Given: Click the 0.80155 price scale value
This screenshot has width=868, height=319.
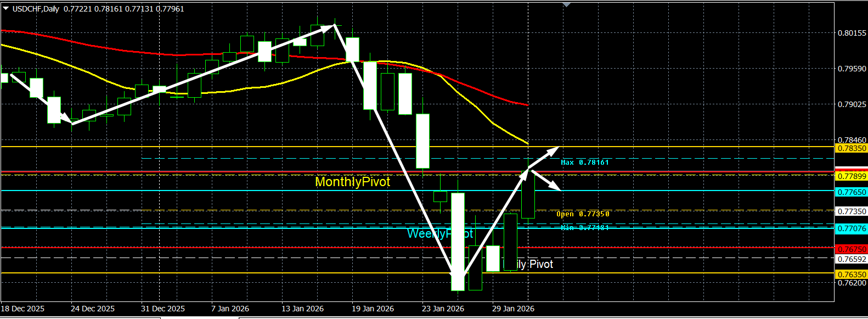Looking at the screenshot, I should (x=852, y=33).
